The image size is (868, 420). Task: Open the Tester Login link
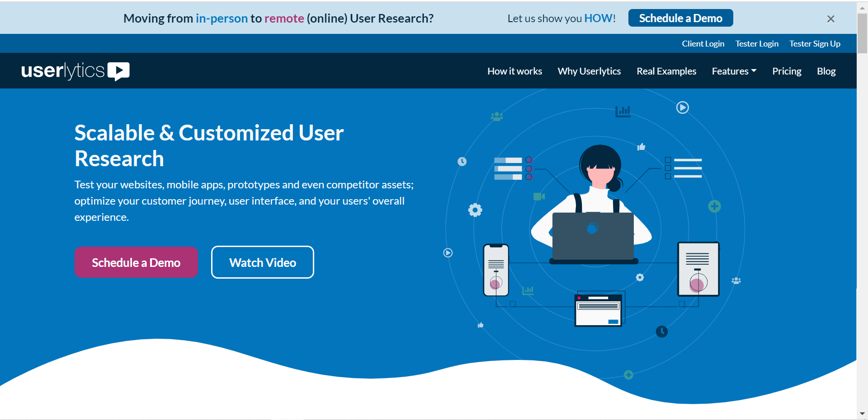757,44
